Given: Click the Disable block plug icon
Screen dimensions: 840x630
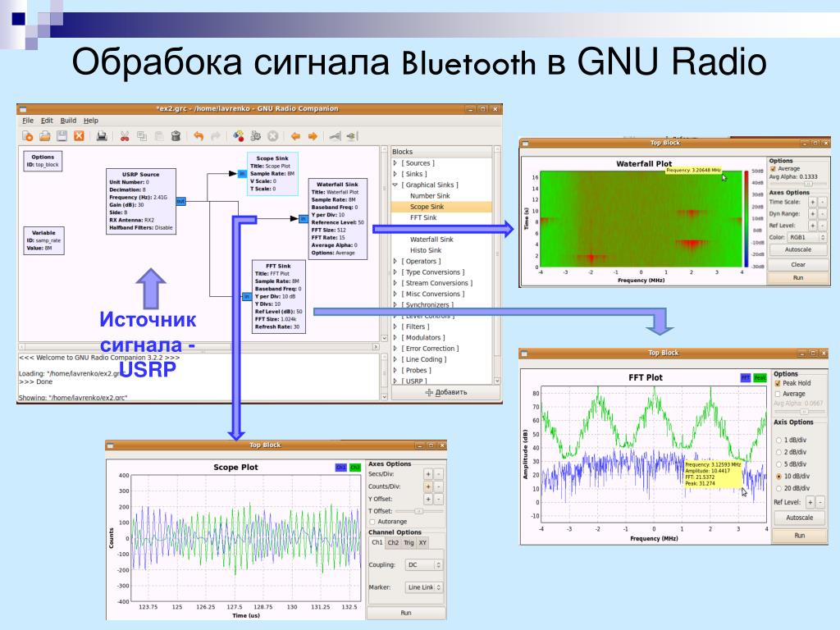Looking at the screenshot, I should (352, 136).
